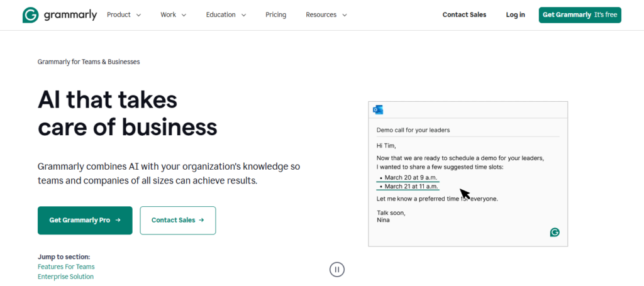
Task: Open the Pricing page
Action: tap(275, 15)
